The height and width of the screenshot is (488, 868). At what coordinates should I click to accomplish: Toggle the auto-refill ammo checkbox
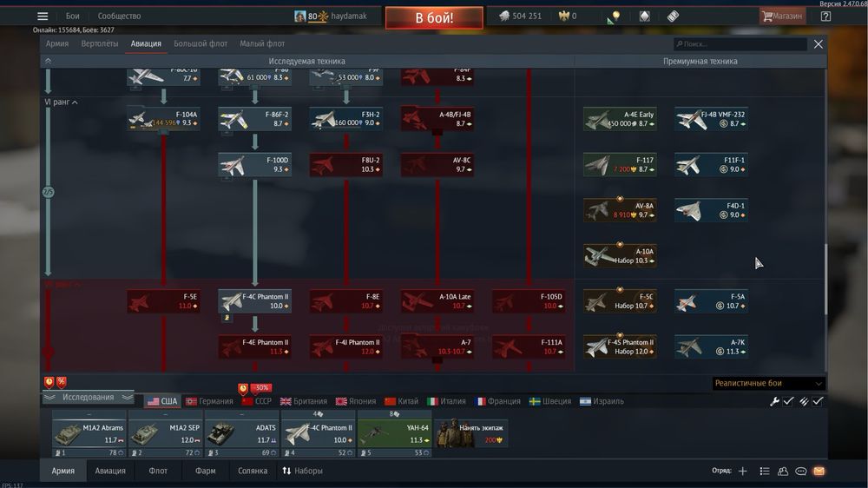point(818,401)
